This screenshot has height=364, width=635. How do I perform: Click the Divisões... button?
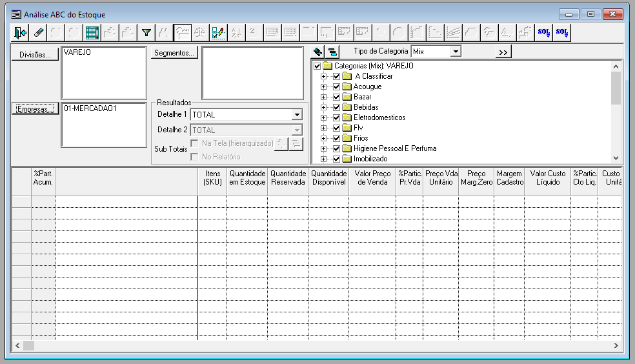tap(35, 55)
